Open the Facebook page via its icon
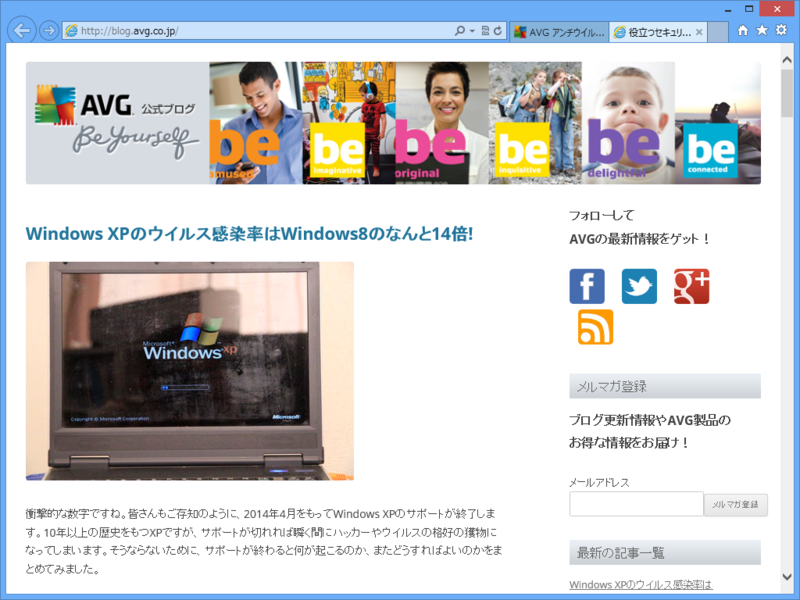This screenshot has width=800, height=600. pyautogui.click(x=586, y=286)
